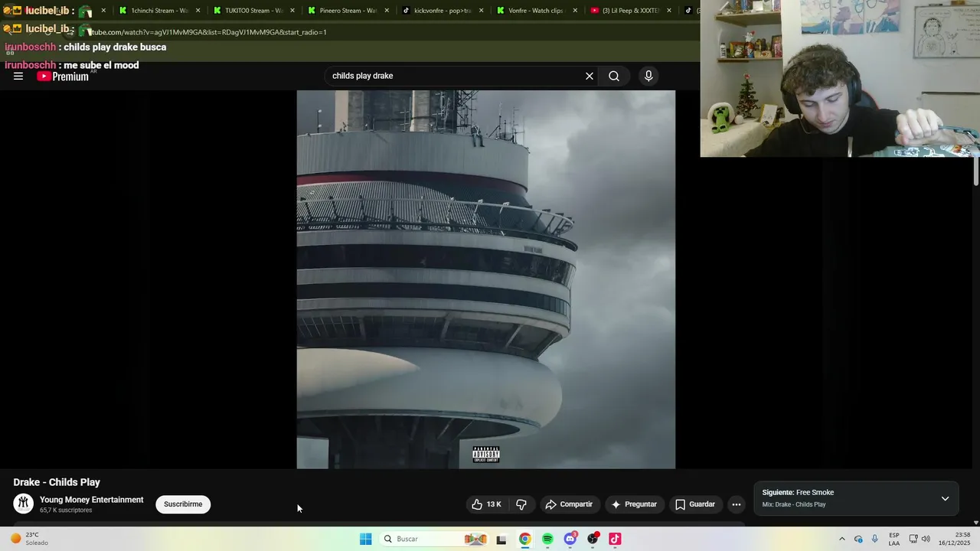Viewport: 980px width, 551px height.
Task: Close the Lil Peep & XXXTENTACION tab
Action: (668, 11)
